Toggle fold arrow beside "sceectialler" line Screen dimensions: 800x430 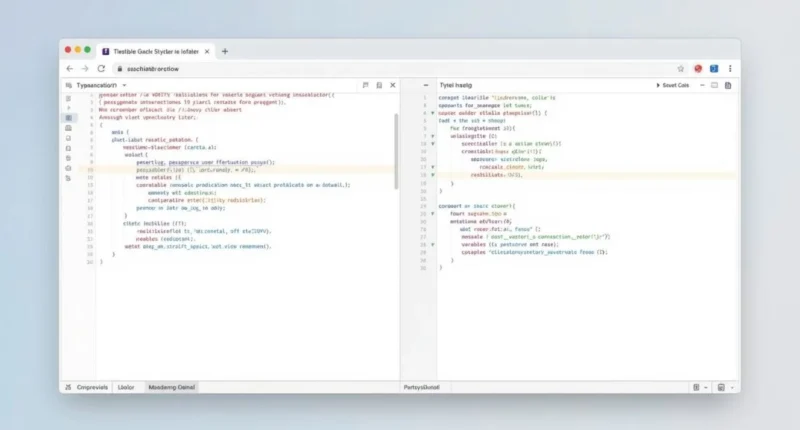click(x=433, y=144)
